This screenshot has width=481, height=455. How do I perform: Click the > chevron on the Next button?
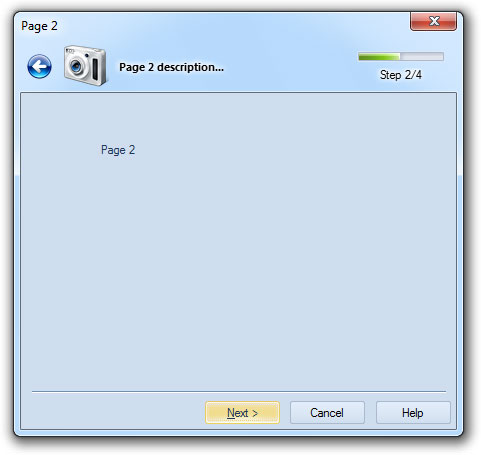[x=255, y=413]
